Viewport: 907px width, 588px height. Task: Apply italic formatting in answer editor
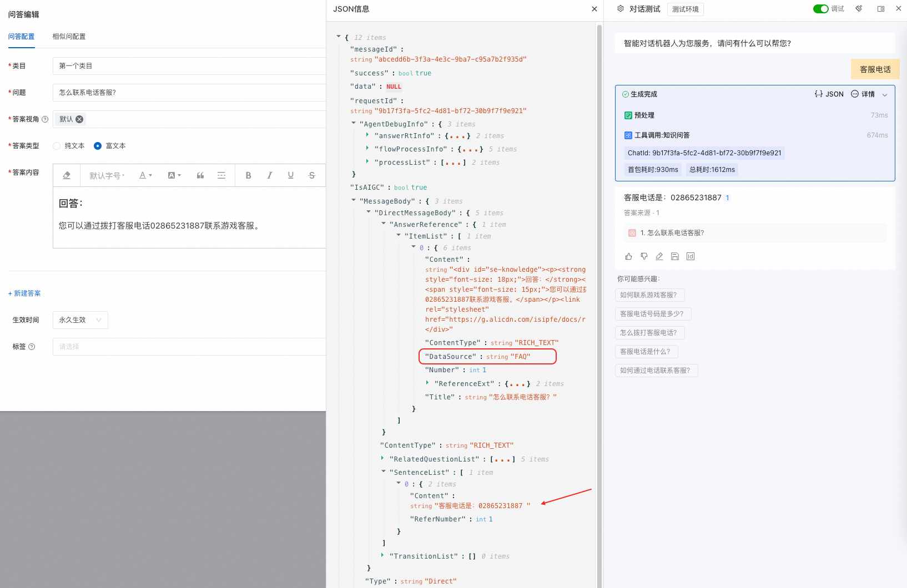tap(269, 175)
